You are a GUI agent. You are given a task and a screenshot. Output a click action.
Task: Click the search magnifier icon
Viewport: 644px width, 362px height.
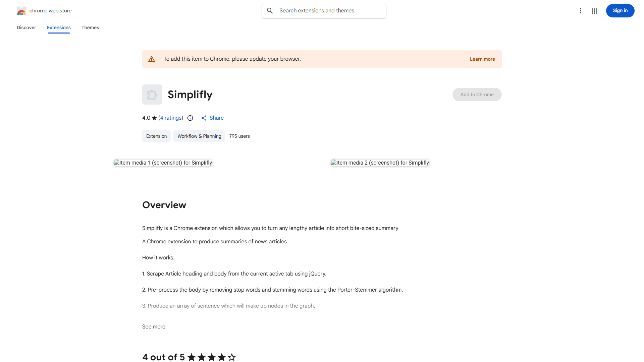(x=270, y=10)
